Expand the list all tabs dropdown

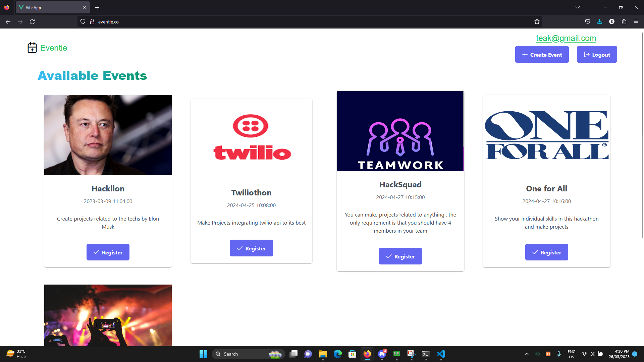578,7
